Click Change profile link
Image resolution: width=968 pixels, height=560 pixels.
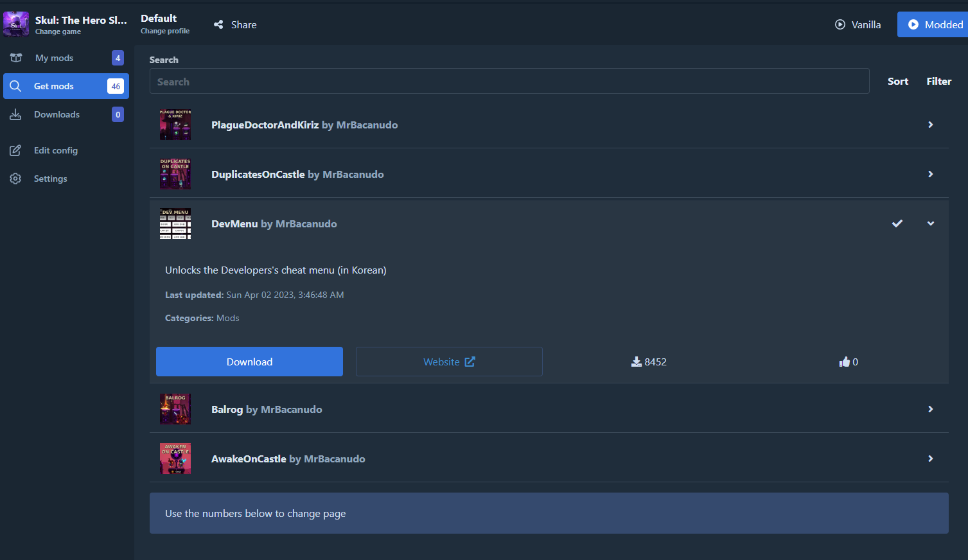(x=165, y=31)
